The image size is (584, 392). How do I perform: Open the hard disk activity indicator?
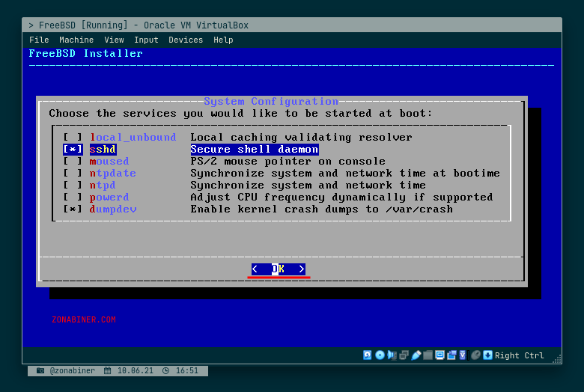click(367, 355)
